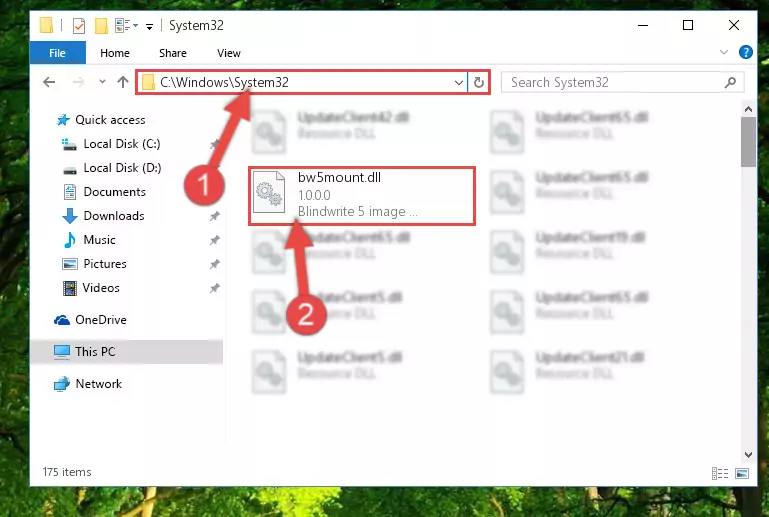The width and height of the screenshot is (769, 517).
Task: Go up one folder level
Action: [x=123, y=82]
